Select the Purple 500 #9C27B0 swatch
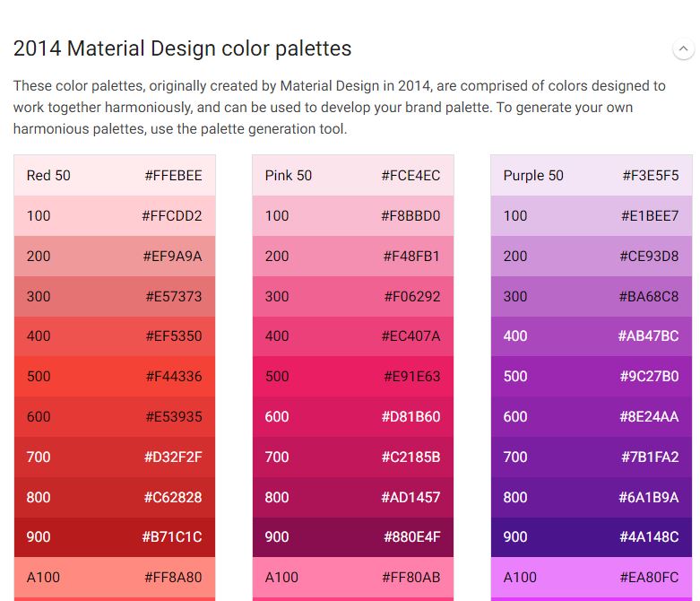The image size is (700, 601). [592, 376]
